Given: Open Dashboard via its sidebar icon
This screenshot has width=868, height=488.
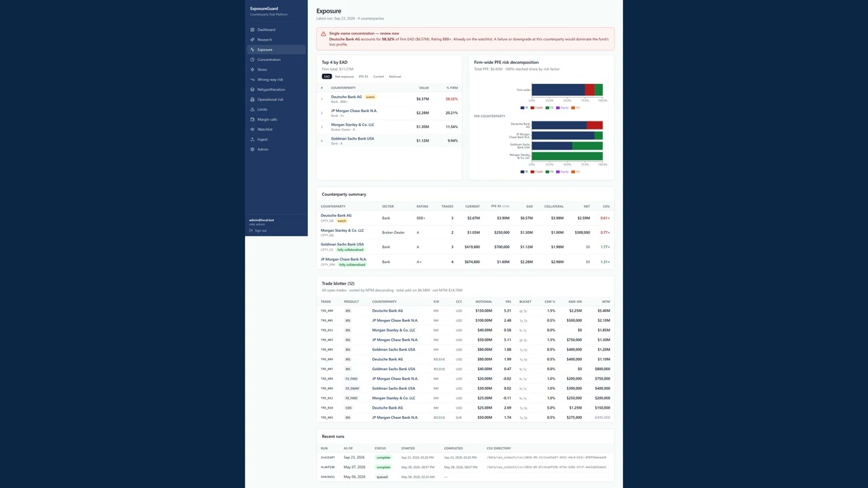Looking at the screenshot, I should tap(252, 30).
